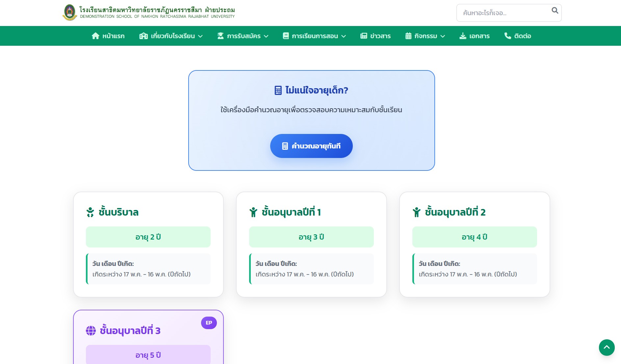Viewport: 621px width, 364px height.
Task: Click the ค้นหาอะไรก็เจอ search field
Action: [504, 13]
